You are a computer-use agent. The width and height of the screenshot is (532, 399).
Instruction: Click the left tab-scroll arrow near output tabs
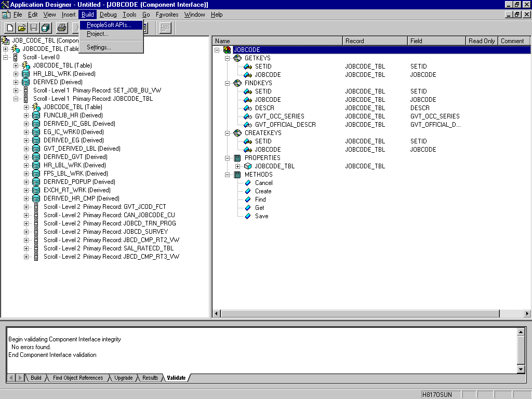11,378
